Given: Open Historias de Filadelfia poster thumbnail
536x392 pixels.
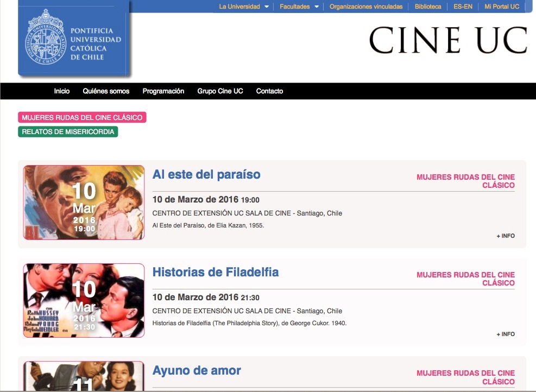Looking at the screenshot, I should coord(84,300).
